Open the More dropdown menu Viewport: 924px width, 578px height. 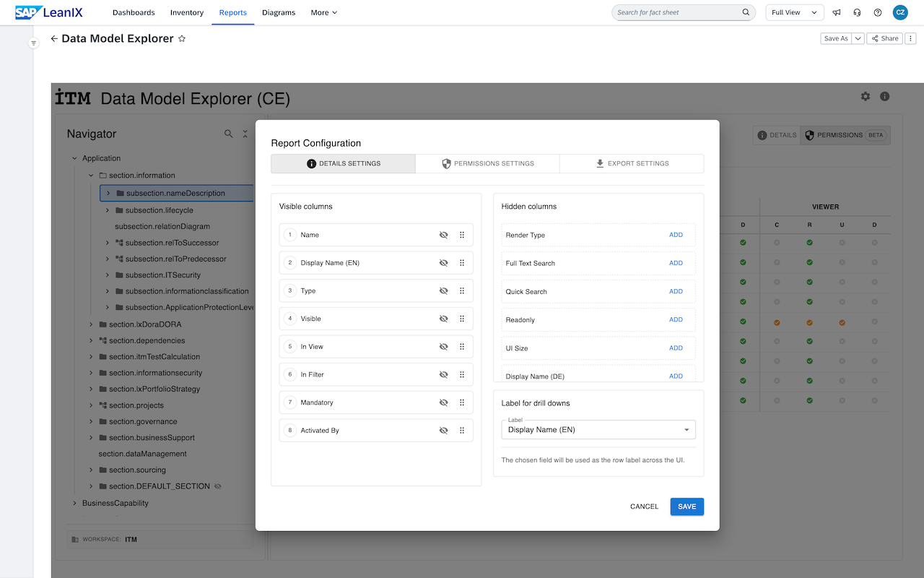(323, 12)
